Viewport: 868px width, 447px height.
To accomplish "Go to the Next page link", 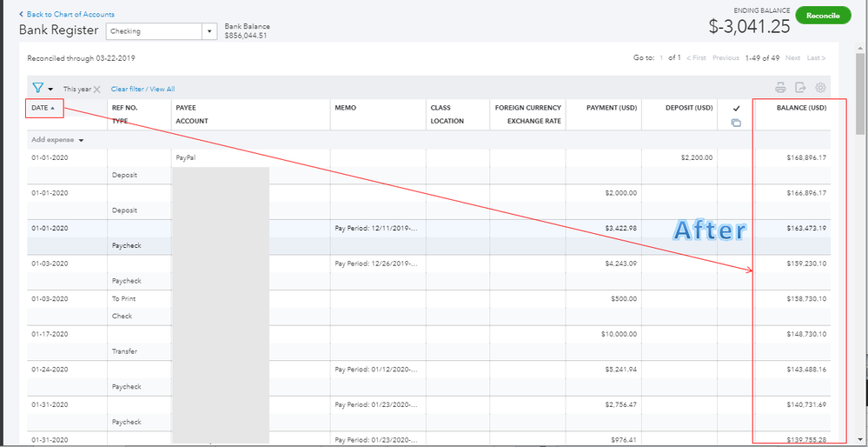I will tap(792, 57).
